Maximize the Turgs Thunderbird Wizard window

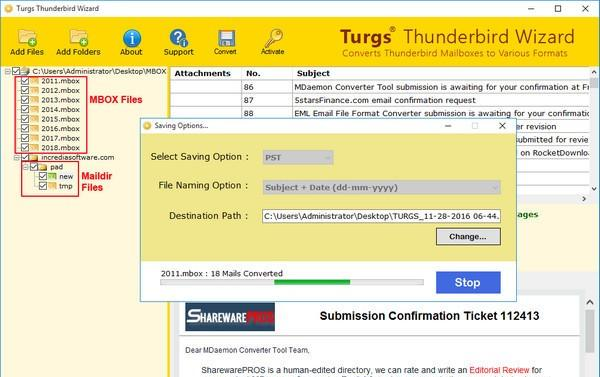click(558, 8)
